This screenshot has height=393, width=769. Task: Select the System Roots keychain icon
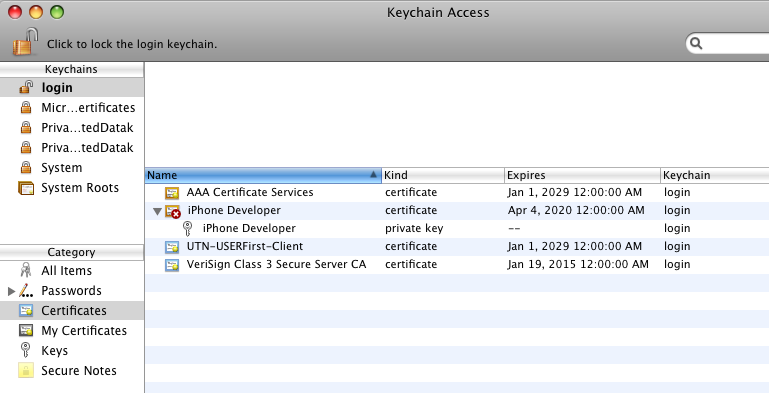coord(26,188)
